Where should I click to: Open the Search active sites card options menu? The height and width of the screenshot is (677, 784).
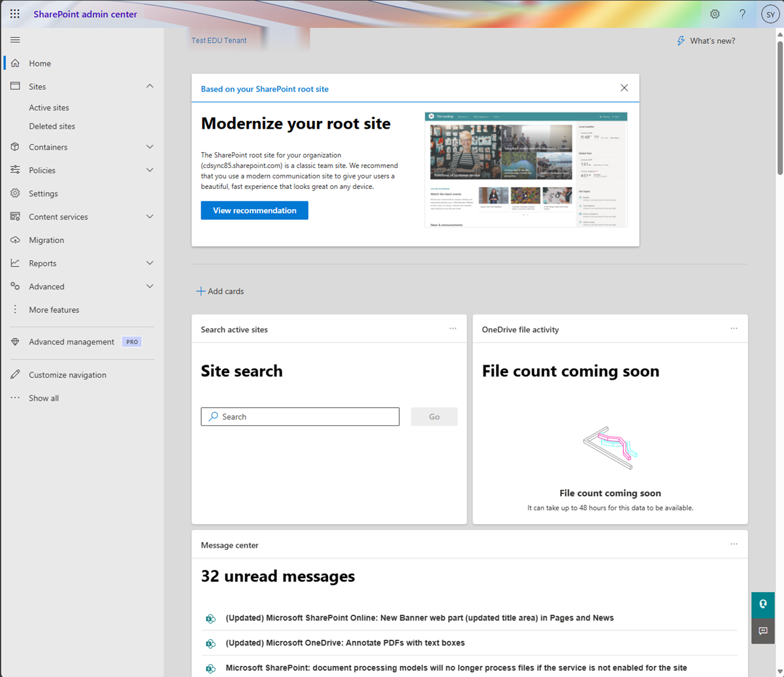[x=453, y=329]
